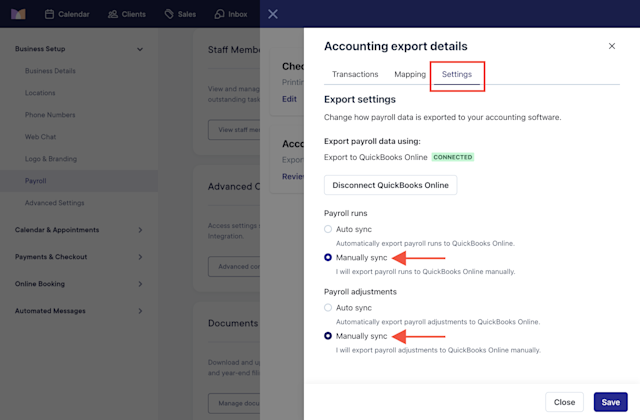
Task: Click the Manage documents button
Action: (234, 403)
